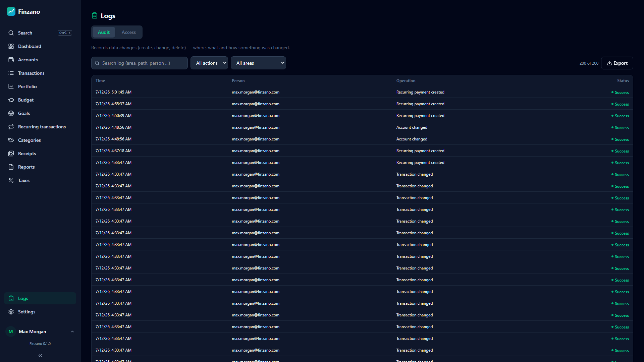Click Success status of 5:01:45 AM row
Image resolution: width=644 pixels, height=362 pixels.
620,93
